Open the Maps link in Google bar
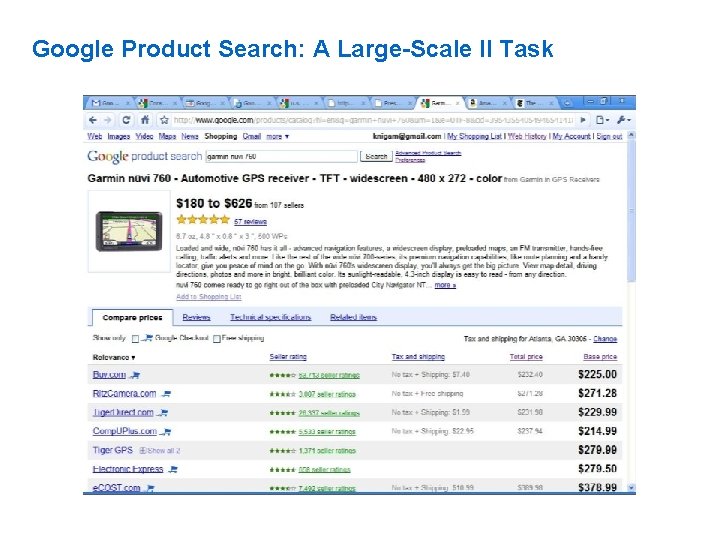 tap(167, 136)
